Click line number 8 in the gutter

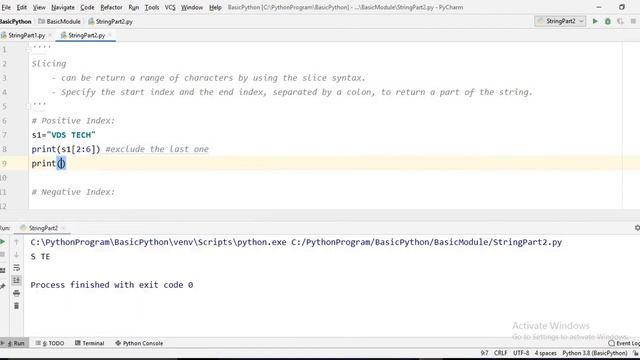click(x=4, y=149)
